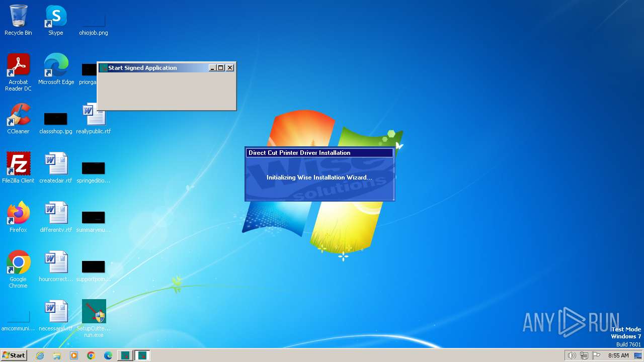The width and height of the screenshot is (644, 362).
Task: Launch FileZilla Client shortcut
Action: coord(18,168)
